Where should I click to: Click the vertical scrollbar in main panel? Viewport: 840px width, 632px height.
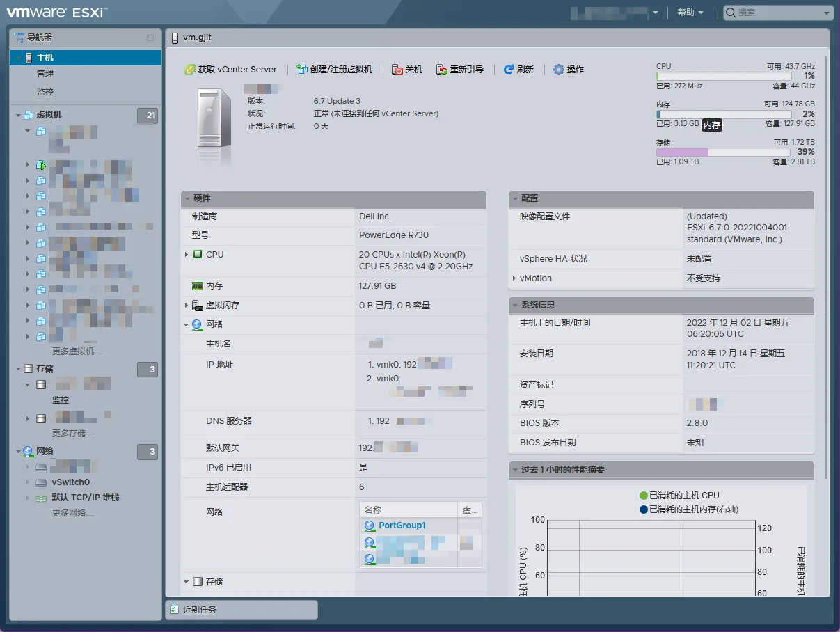(825, 267)
